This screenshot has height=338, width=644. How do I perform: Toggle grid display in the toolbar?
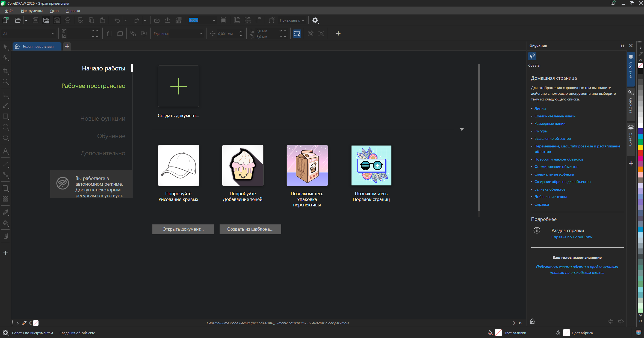(248, 20)
